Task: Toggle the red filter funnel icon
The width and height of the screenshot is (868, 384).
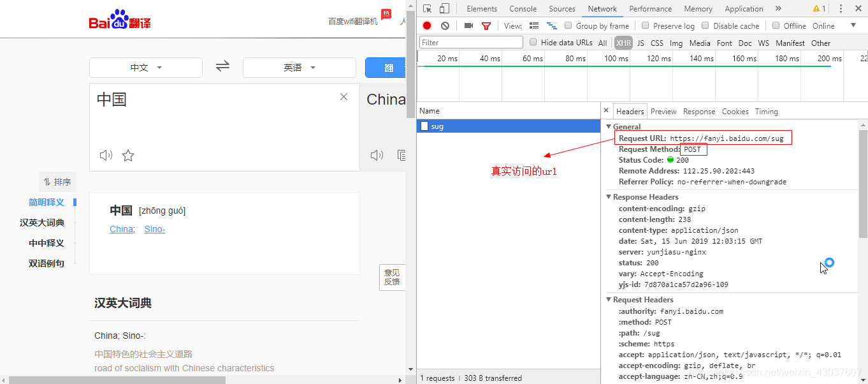Action: pyautogui.click(x=486, y=26)
